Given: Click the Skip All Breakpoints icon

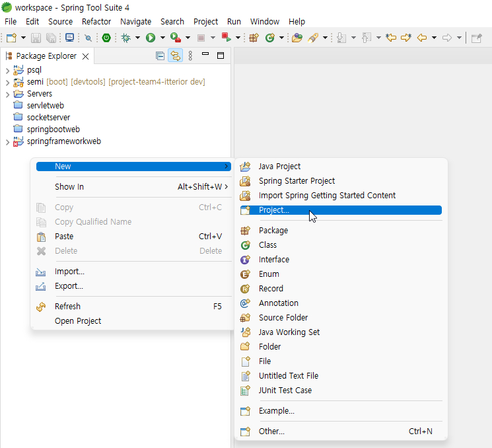Looking at the screenshot, I should point(88,38).
